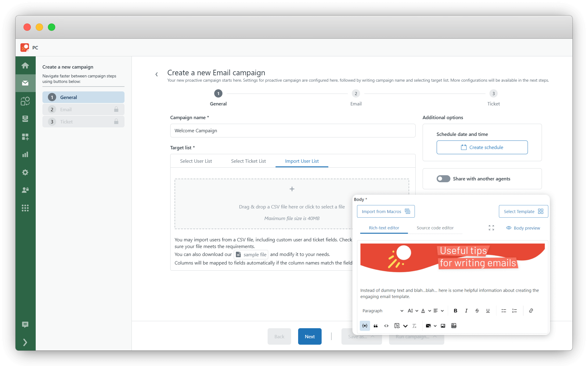Click Select Template button
Screen dimensions: 588x366
[523, 211]
